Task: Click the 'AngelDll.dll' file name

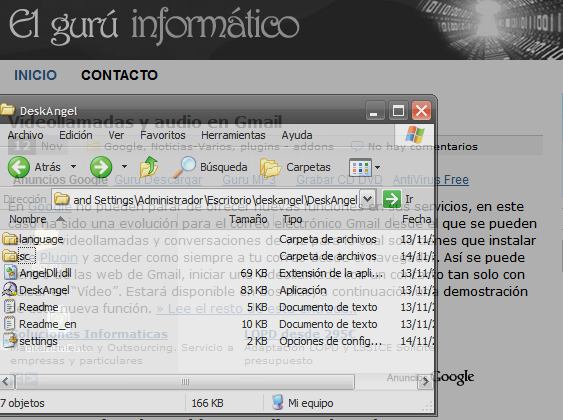Action: (x=45, y=273)
